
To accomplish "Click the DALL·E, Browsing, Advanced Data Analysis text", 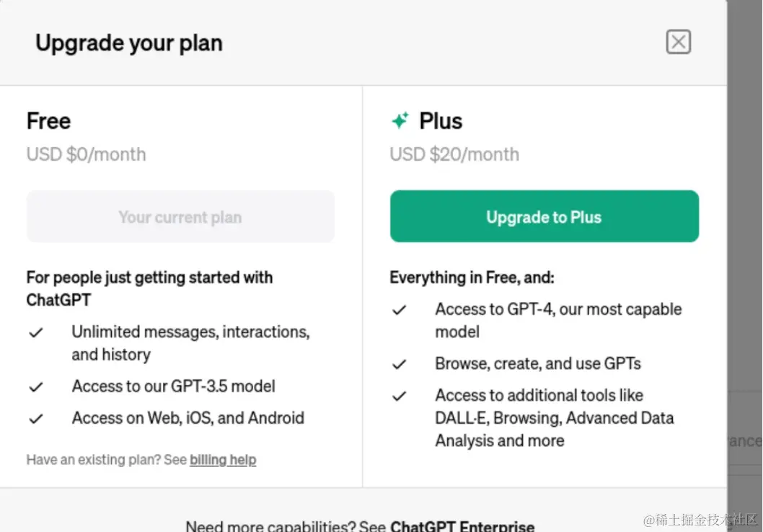I will (x=554, y=418).
